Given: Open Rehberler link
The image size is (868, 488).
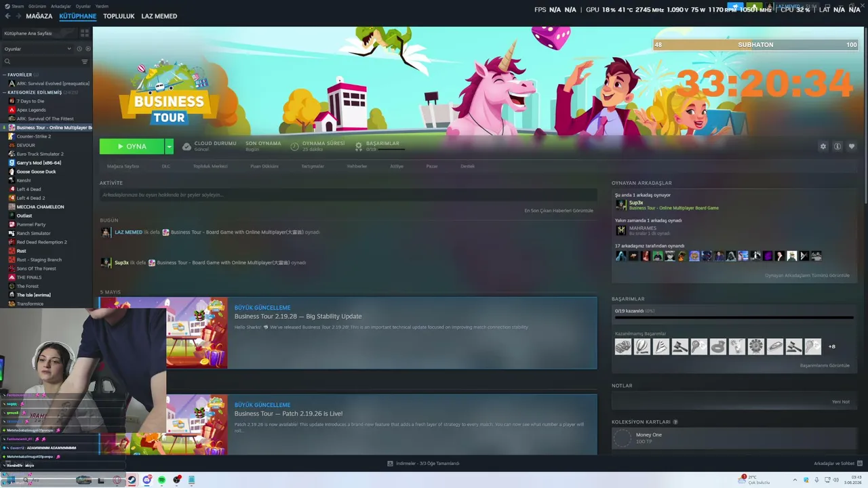Looking at the screenshot, I should tap(357, 166).
